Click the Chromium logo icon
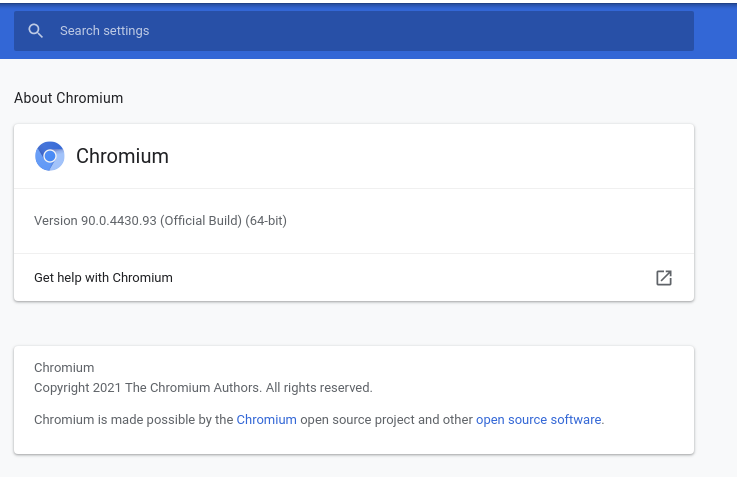The height and width of the screenshot is (477, 737). click(50, 156)
